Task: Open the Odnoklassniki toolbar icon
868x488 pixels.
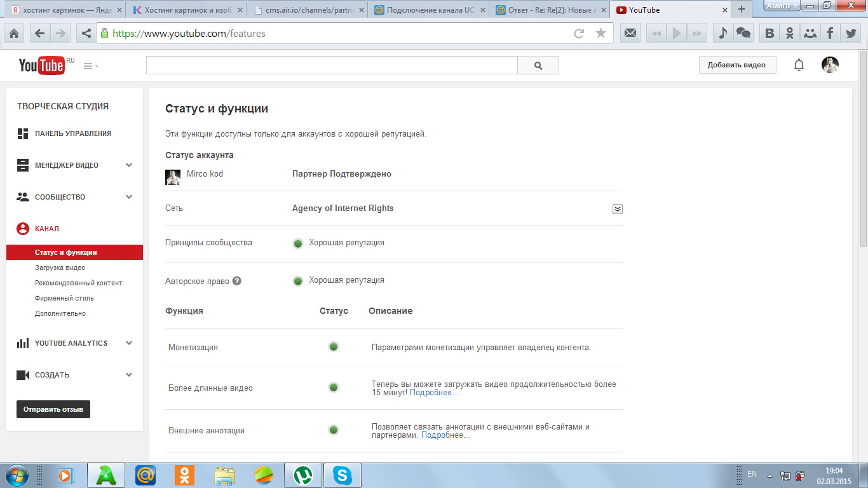Action: tap(790, 34)
